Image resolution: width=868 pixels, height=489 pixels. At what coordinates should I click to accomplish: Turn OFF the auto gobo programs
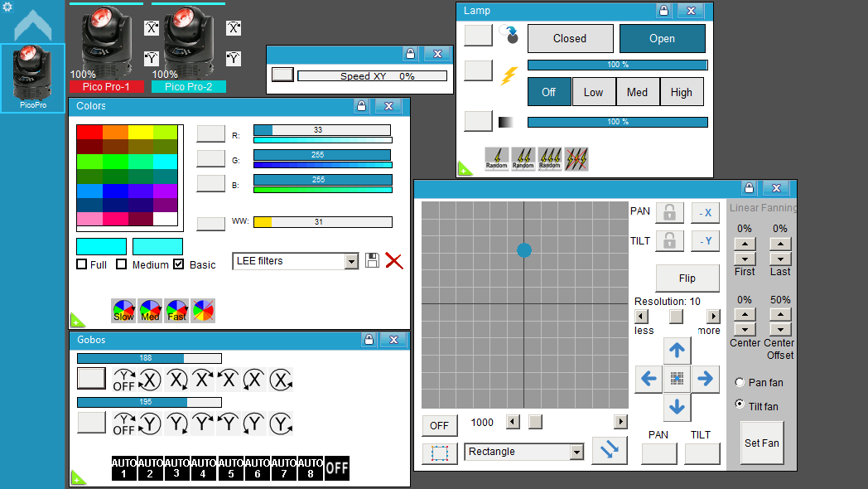pos(336,468)
